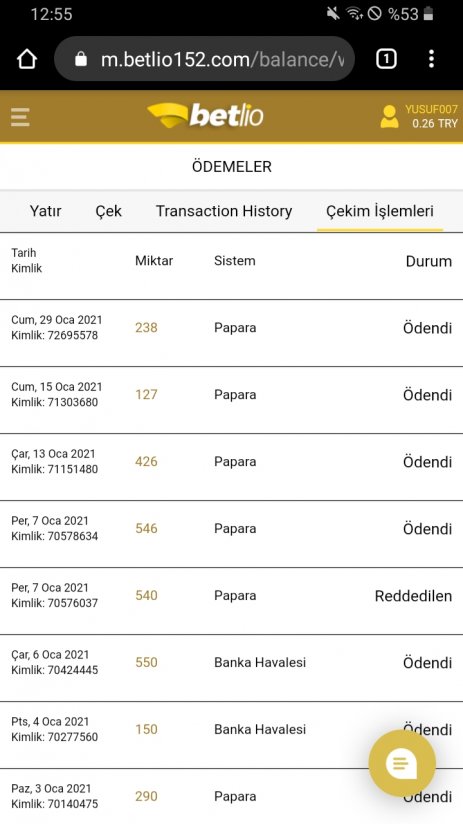The width and height of the screenshot is (463, 824).
Task: Open the Transaction History tab
Action: (224, 211)
